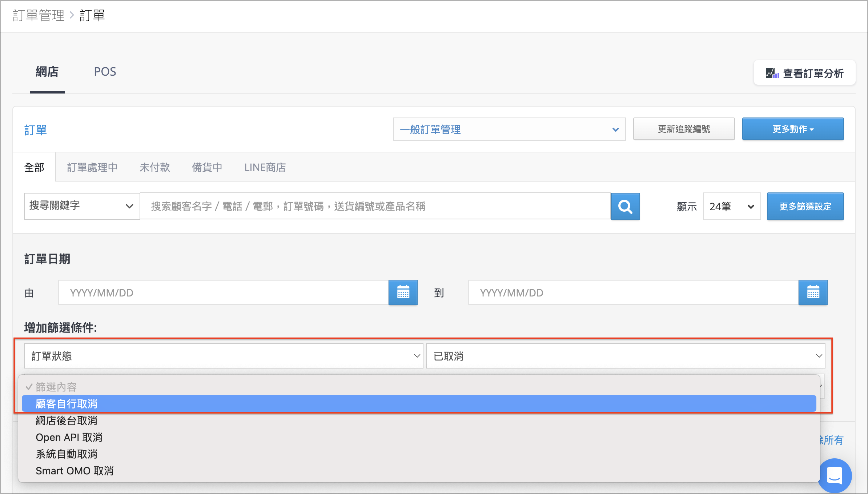Click the 到 end date input field
Screen dimensions: 868x494
pyautogui.click(x=634, y=292)
